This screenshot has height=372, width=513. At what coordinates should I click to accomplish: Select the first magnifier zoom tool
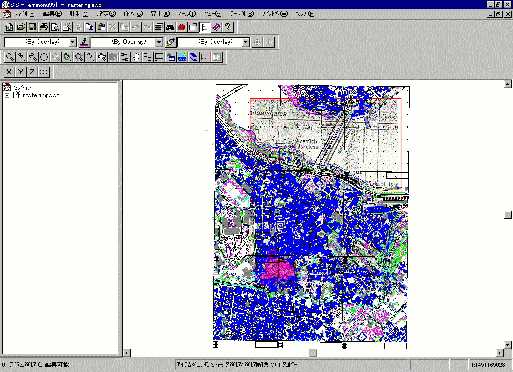click(9, 57)
